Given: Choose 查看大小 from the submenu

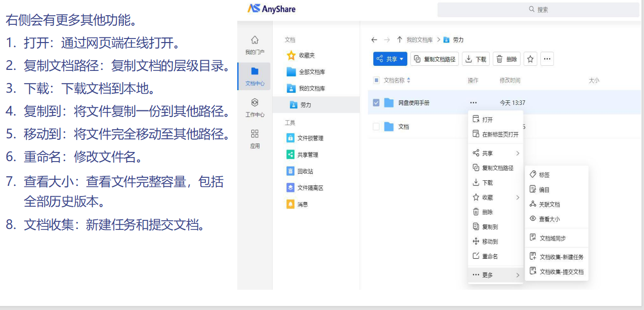Looking at the screenshot, I should tap(549, 219).
